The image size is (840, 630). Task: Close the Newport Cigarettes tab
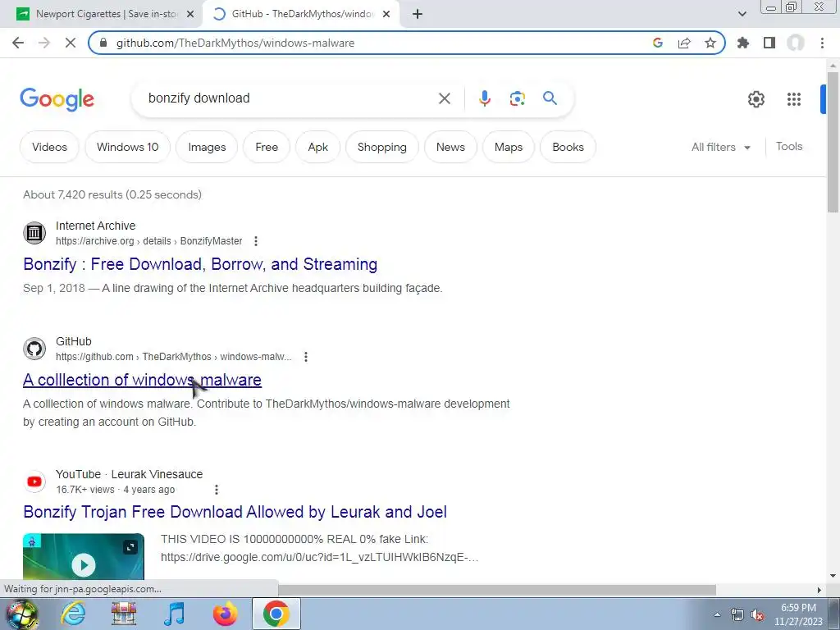190,14
